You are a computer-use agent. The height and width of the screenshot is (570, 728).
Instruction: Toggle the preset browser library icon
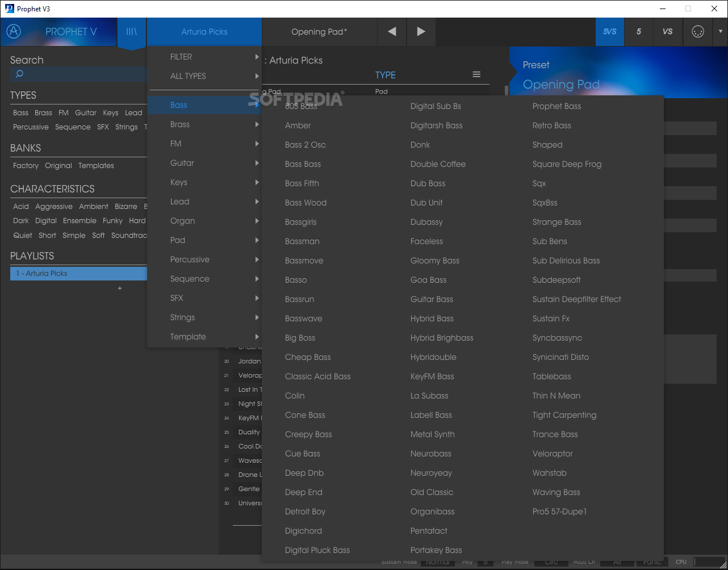tap(132, 32)
